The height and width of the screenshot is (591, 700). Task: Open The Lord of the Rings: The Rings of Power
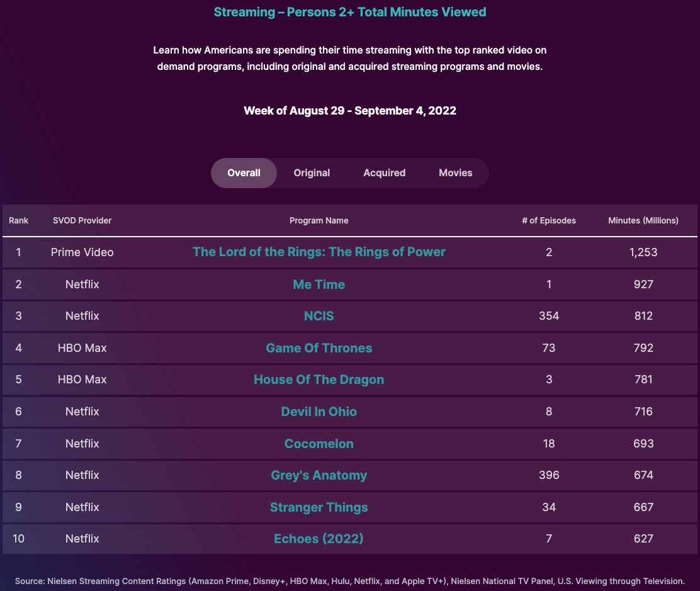coord(319,251)
